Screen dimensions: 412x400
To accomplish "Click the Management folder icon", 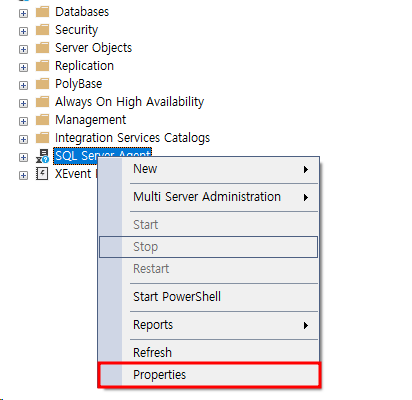I will 42,120.
